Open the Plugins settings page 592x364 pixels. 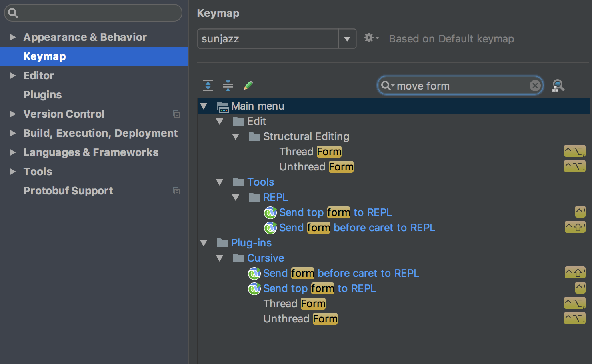pyautogui.click(x=42, y=94)
